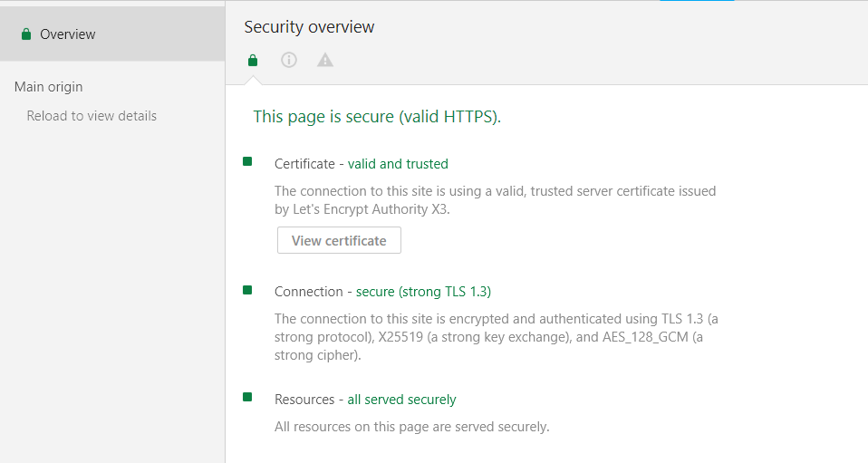Image resolution: width=868 pixels, height=463 pixels.
Task: Click the green square next to Connection
Action: [x=247, y=290]
